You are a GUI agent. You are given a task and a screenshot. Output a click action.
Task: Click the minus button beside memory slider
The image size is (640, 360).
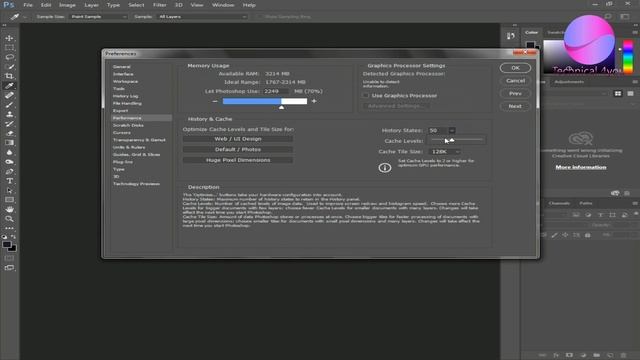(x=215, y=101)
